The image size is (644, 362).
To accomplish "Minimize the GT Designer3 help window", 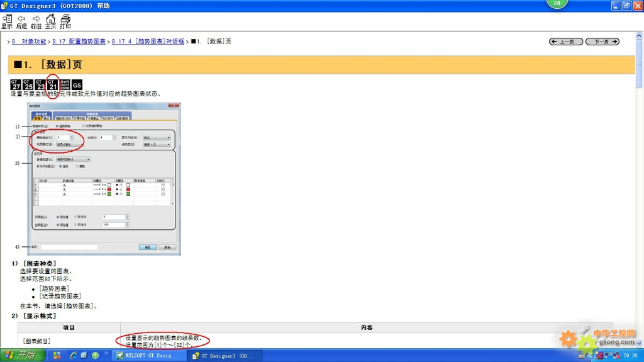I will click(x=616, y=6).
